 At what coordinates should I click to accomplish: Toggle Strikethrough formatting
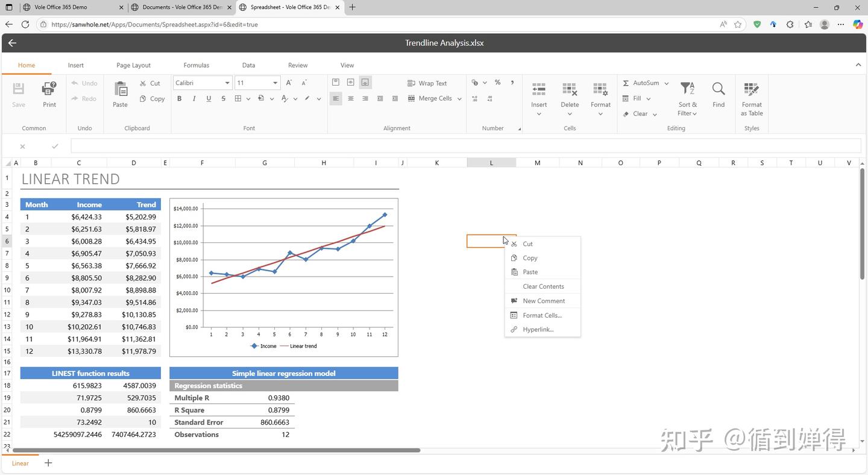[x=224, y=99]
